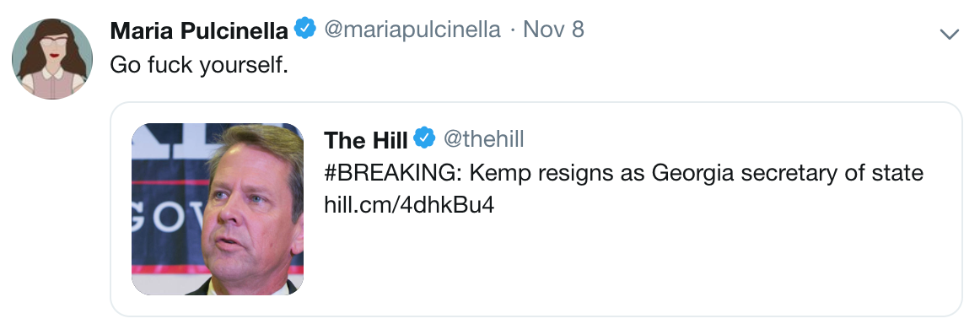Click the word Georgia in quoted headline
This screenshot has width=980, height=324.
[692, 174]
